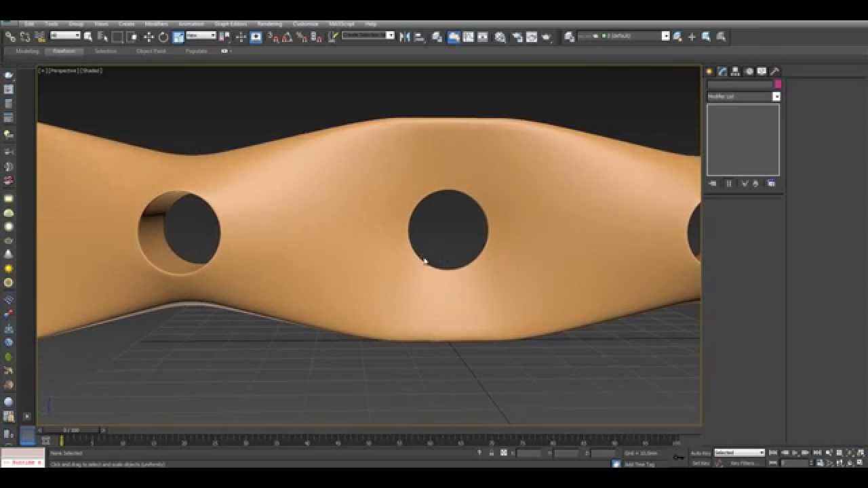Screen dimensions: 868x488
Task: Open the Rendered Frame Window
Action: [x=532, y=37]
